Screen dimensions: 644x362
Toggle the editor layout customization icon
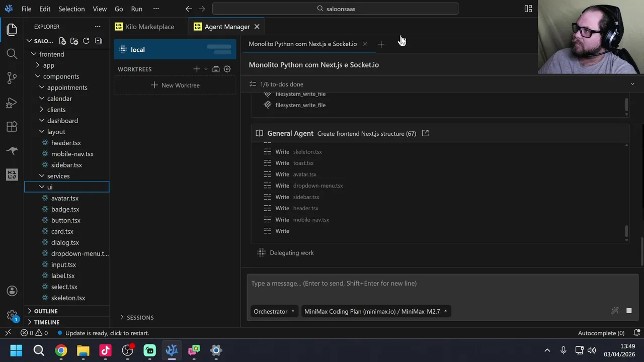[528, 9]
